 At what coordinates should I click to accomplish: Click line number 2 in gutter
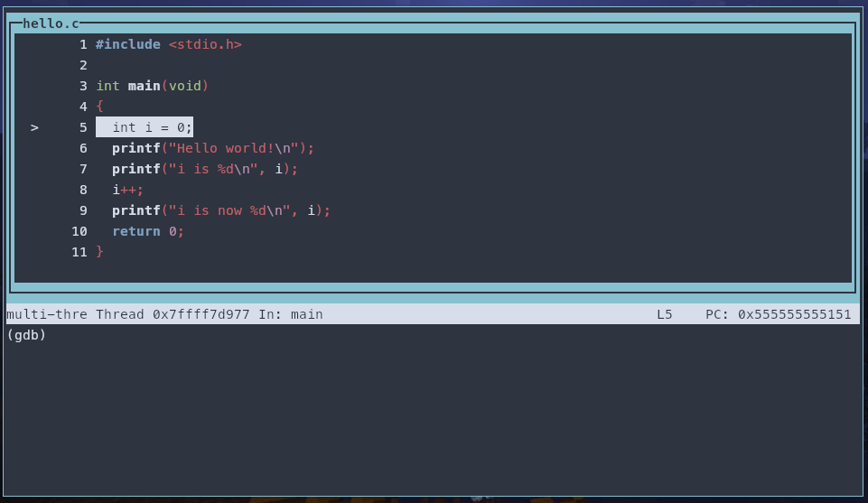tap(83, 65)
